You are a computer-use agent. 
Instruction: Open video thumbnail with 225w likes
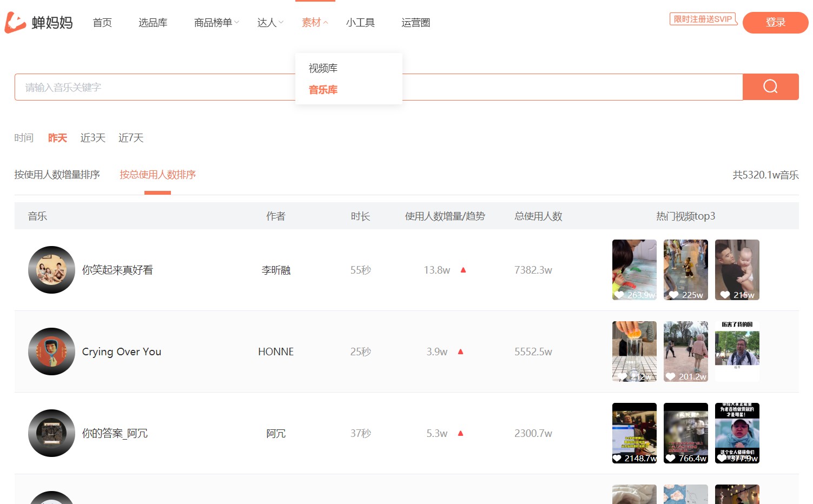[686, 270]
